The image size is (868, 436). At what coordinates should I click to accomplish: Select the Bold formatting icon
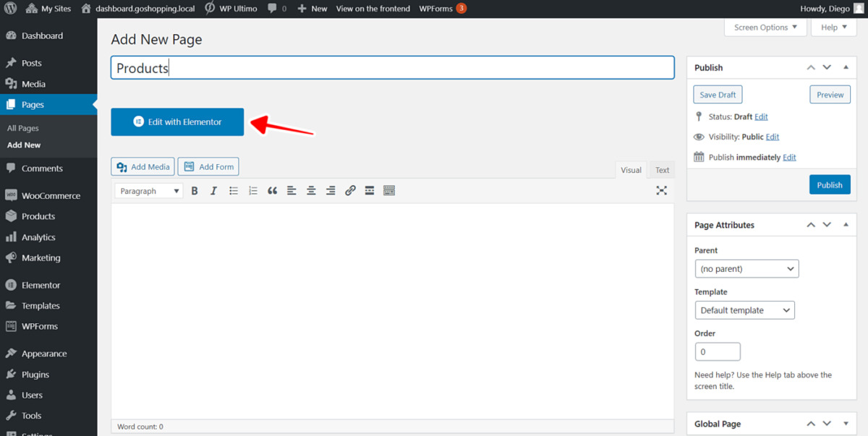point(194,190)
